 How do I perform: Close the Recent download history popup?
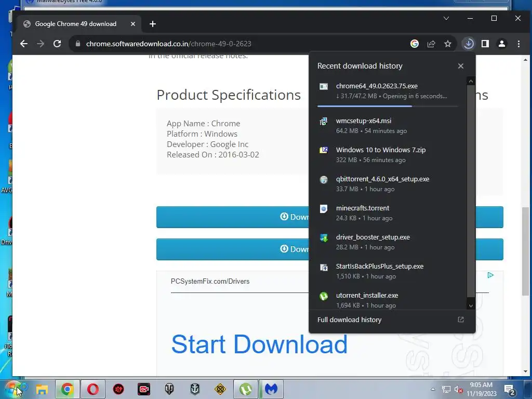click(460, 66)
